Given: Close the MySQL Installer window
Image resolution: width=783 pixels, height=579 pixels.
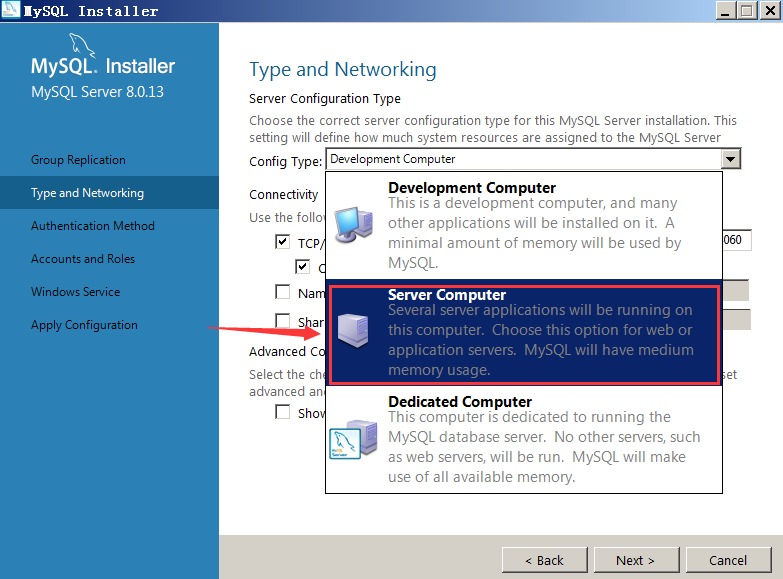Looking at the screenshot, I should click(771, 10).
